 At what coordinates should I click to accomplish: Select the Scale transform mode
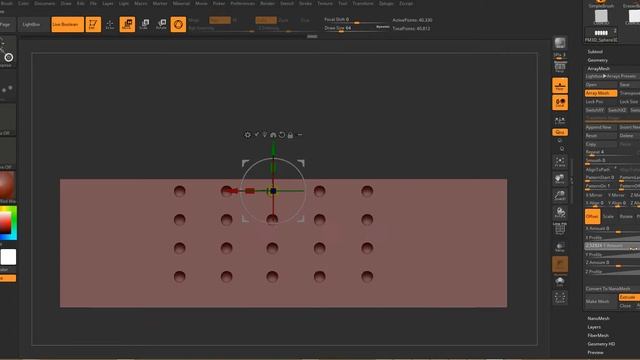coord(608,217)
